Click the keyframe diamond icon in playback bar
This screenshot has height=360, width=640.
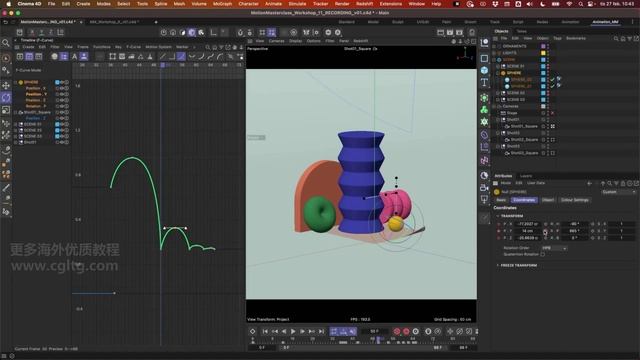point(252,331)
